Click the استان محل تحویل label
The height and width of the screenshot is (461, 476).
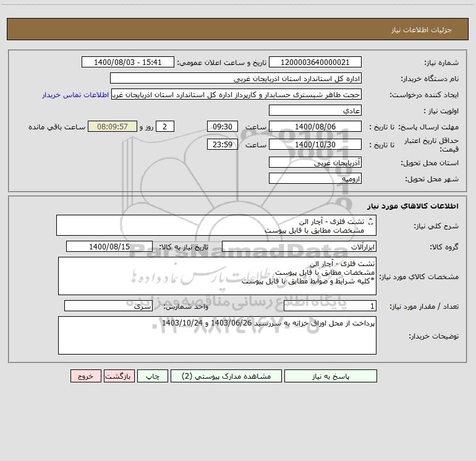(x=430, y=163)
